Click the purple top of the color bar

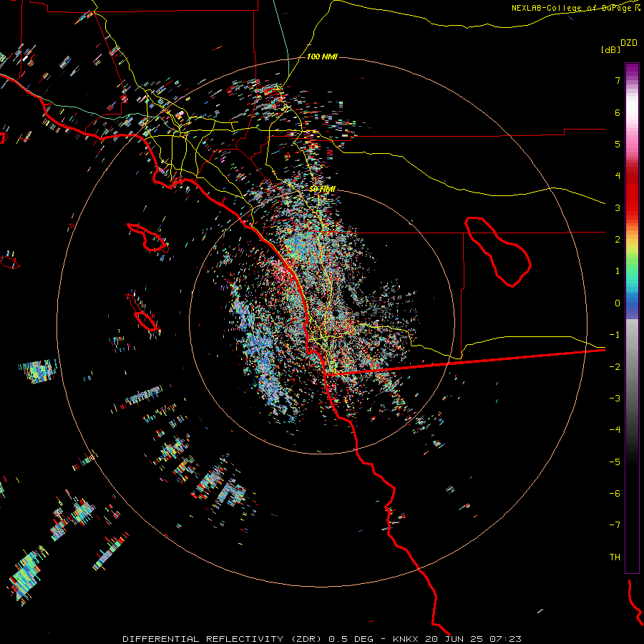[x=632, y=70]
